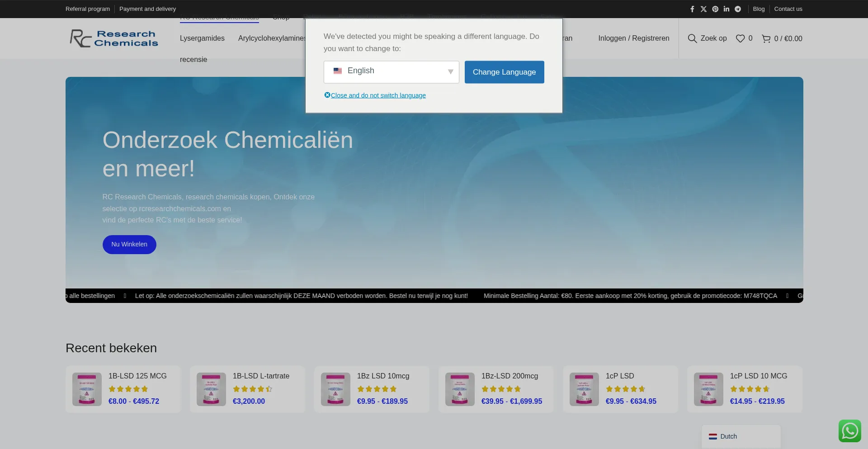Open the English language combo box
Image resolution: width=868 pixels, height=449 pixels.
pos(392,72)
